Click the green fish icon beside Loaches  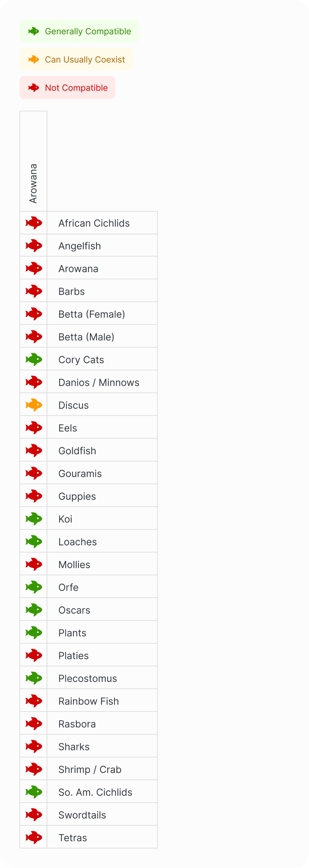click(x=34, y=542)
